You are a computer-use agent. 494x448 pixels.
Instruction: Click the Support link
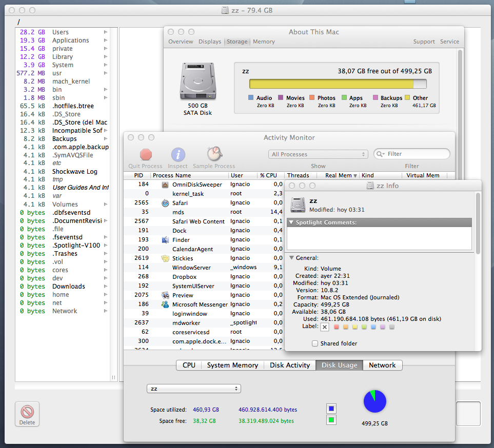(x=424, y=42)
